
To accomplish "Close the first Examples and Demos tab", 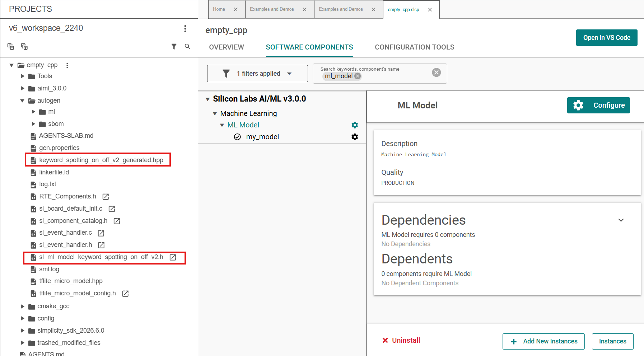I will (304, 9).
